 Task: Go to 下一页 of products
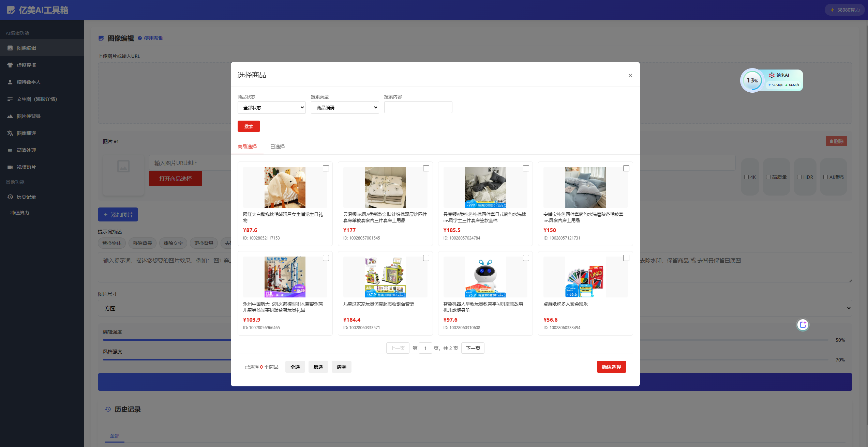click(x=473, y=348)
